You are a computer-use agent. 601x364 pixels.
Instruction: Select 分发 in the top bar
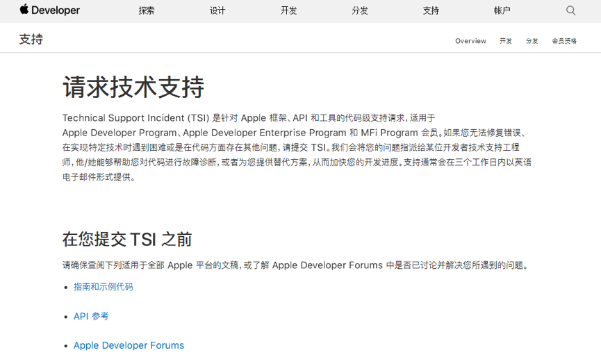pyautogui.click(x=360, y=10)
